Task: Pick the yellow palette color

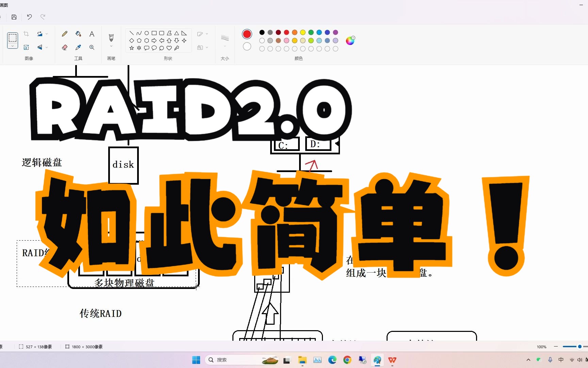Action: pyautogui.click(x=303, y=32)
